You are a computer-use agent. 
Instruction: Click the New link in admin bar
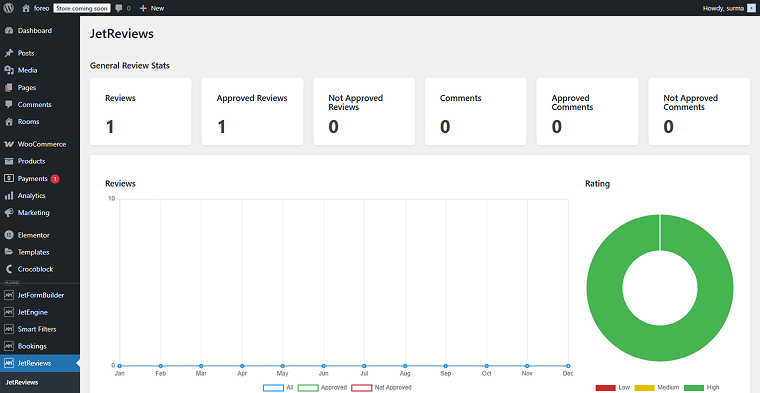(152, 8)
